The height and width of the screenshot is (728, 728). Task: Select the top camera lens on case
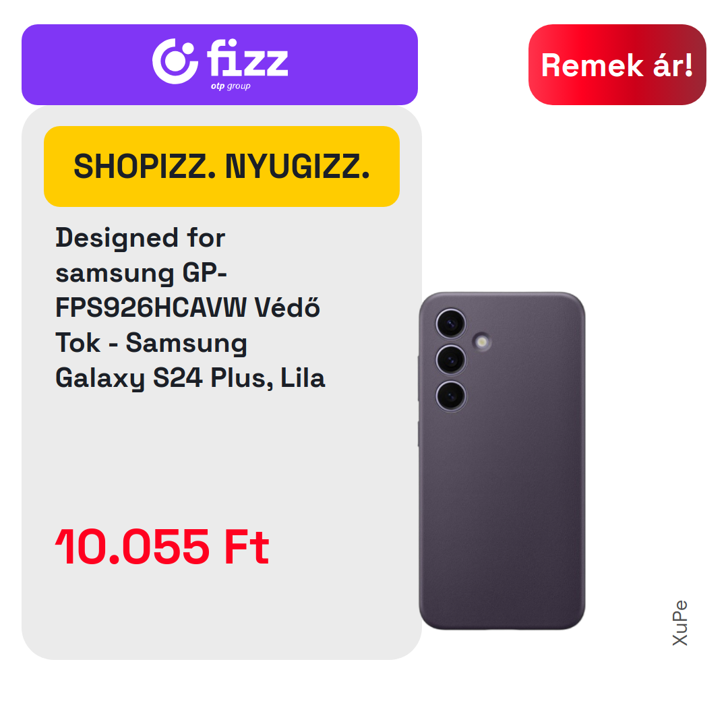(451, 323)
